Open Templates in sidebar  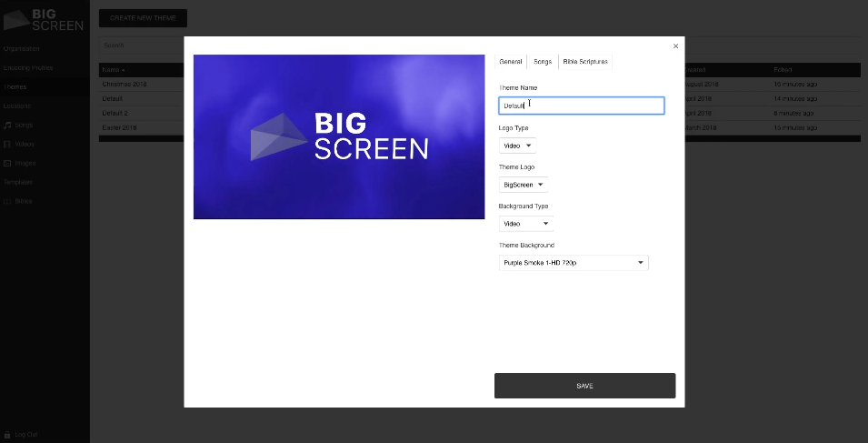click(17, 182)
